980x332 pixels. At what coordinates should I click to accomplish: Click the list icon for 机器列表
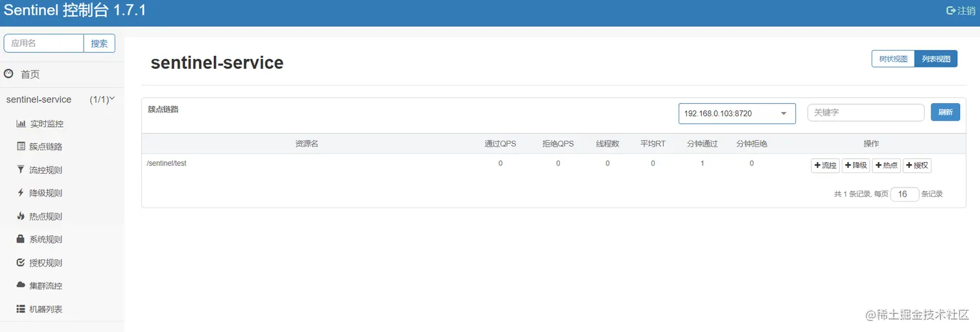point(21,309)
